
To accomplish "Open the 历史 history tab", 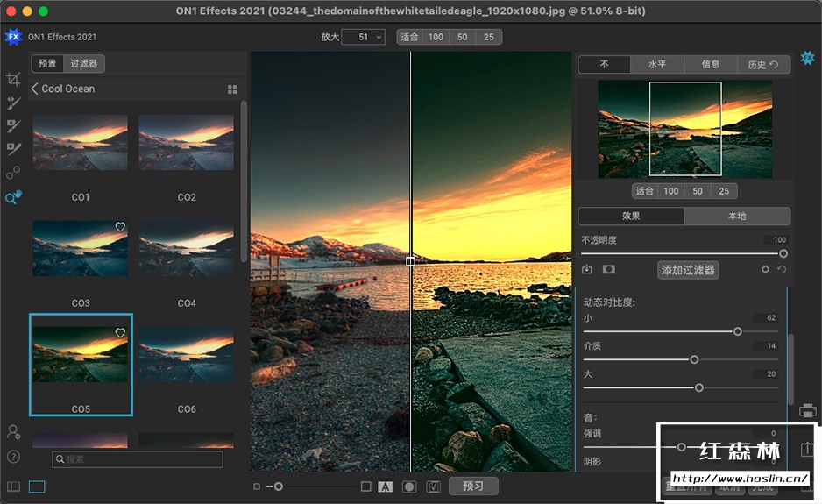I will tap(762, 64).
